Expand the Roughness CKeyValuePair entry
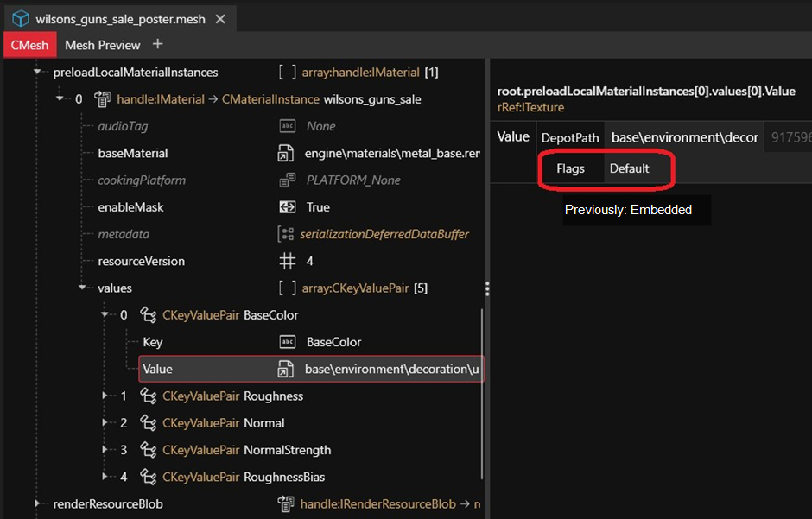 pos(105,396)
